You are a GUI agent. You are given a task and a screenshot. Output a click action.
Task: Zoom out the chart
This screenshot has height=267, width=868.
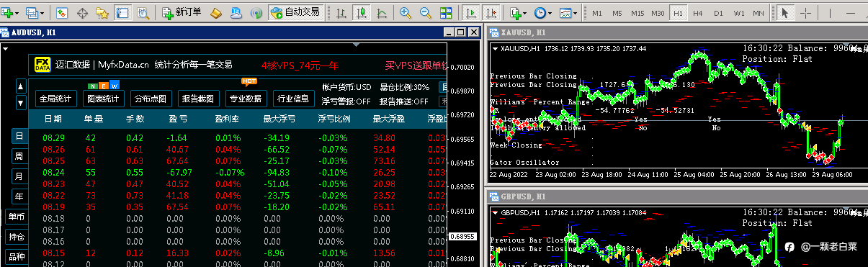pyautogui.click(x=426, y=13)
